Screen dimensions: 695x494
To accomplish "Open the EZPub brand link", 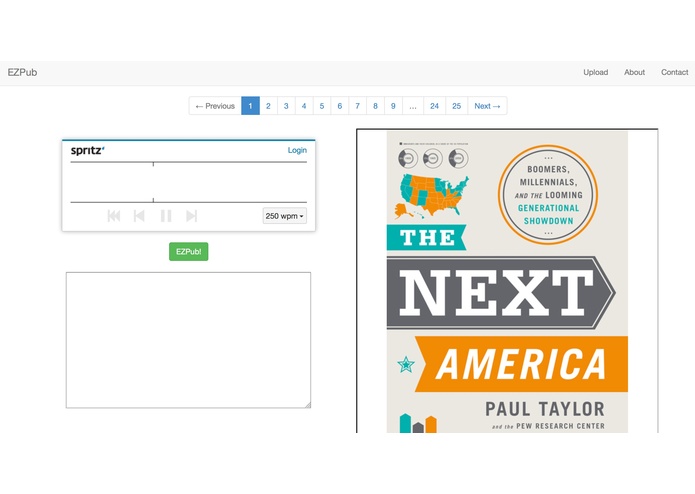I will click(22, 72).
